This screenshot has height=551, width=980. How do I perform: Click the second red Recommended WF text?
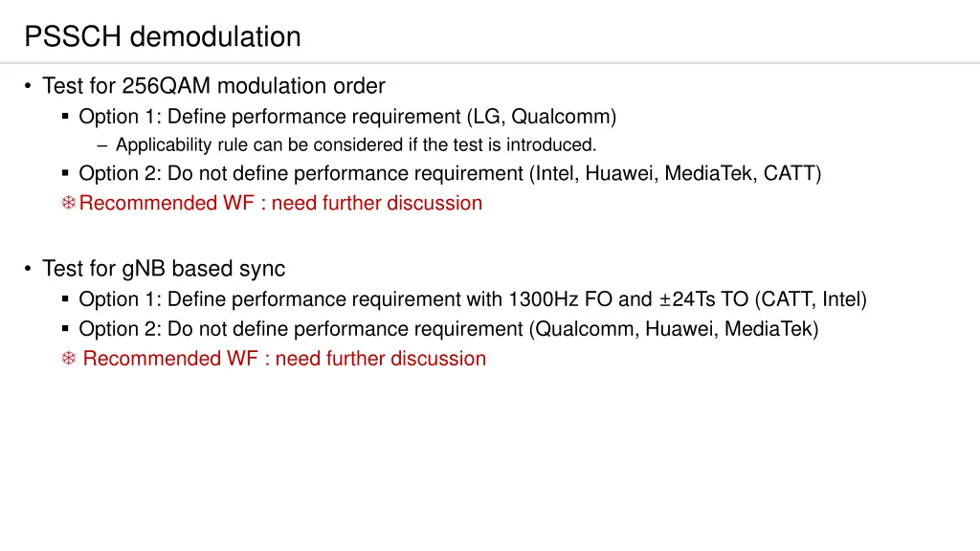(x=284, y=359)
